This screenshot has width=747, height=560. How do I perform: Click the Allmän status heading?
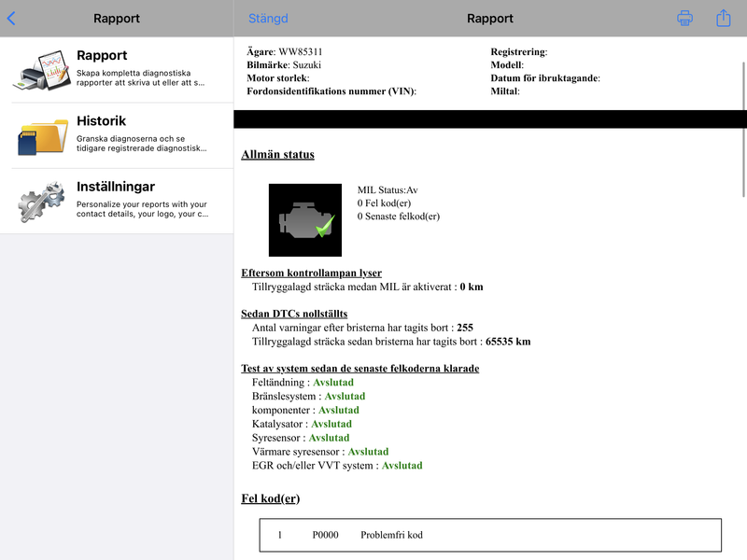click(277, 154)
